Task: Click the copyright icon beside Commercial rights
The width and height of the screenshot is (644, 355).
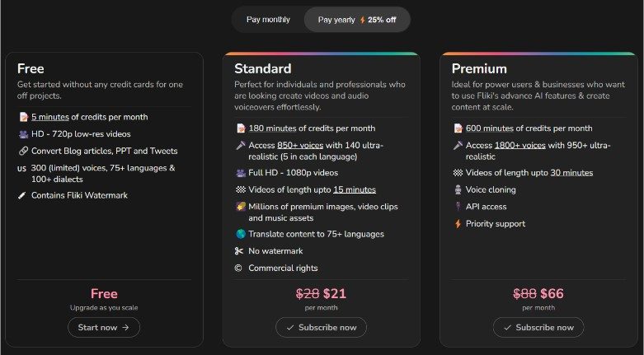Action: point(238,268)
